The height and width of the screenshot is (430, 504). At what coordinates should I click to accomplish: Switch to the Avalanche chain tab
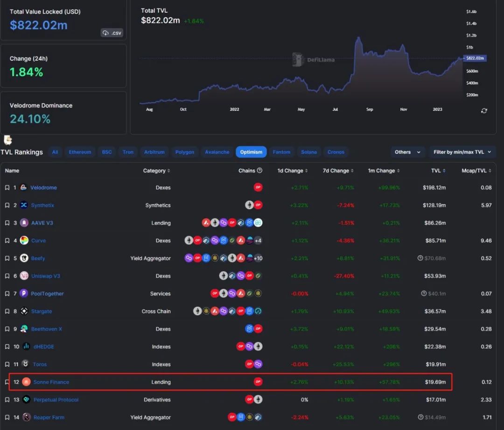click(217, 152)
